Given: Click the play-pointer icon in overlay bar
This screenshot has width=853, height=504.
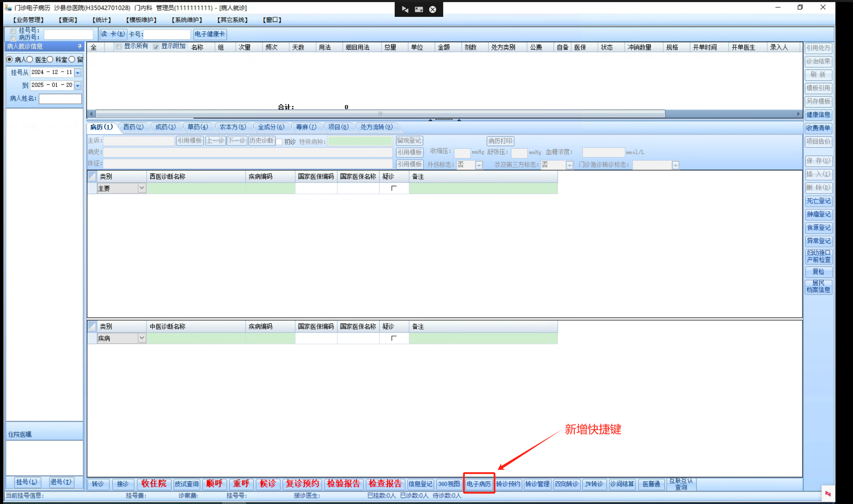Looking at the screenshot, I should pyautogui.click(x=405, y=9).
